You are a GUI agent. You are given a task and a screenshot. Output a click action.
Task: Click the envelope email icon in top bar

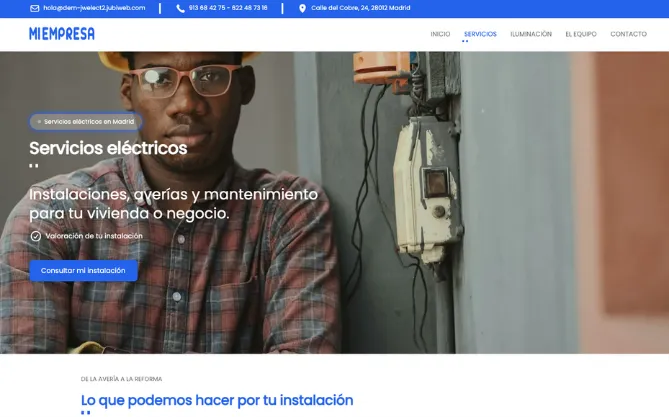point(35,8)
